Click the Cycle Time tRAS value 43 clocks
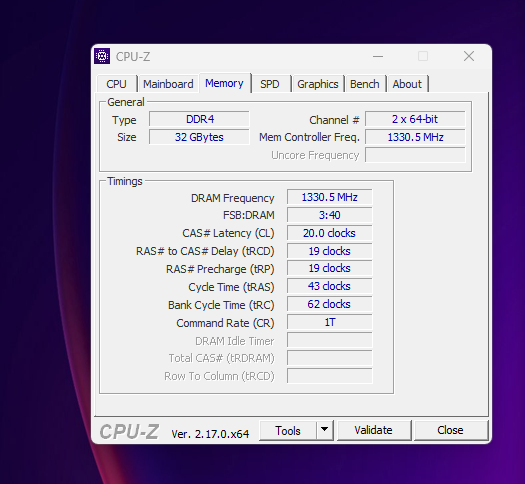 [x=329, y=286]
